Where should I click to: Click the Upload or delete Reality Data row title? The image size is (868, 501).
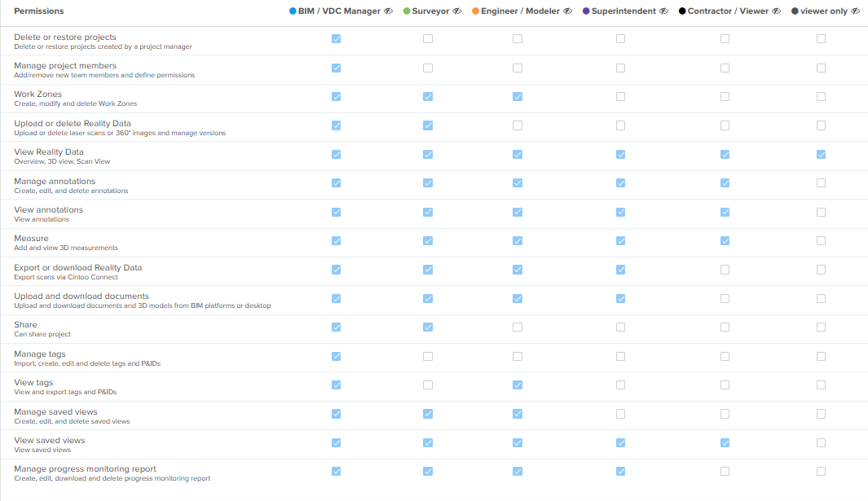tap(73, 124)
